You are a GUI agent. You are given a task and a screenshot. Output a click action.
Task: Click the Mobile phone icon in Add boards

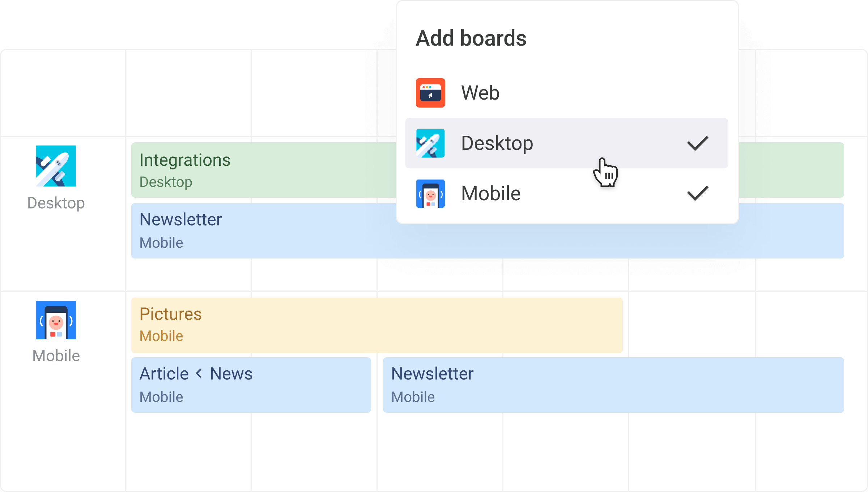click(430, 193)
